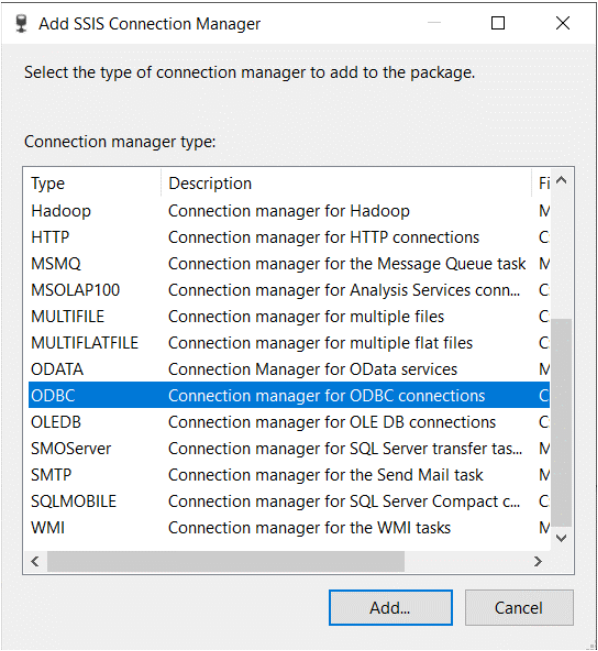Click the vertical scrollbar up arrow
The height and width of the screenshot is (651, 598).
(561, 180)
